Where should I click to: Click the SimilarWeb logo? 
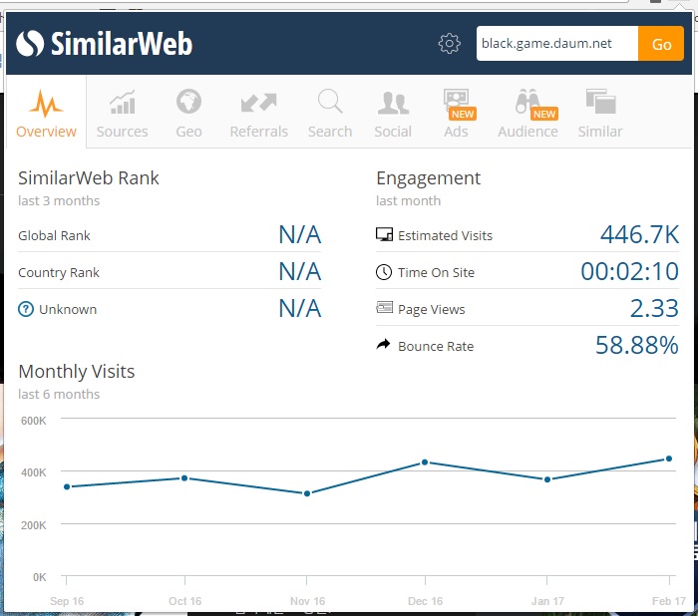[104, 44]
